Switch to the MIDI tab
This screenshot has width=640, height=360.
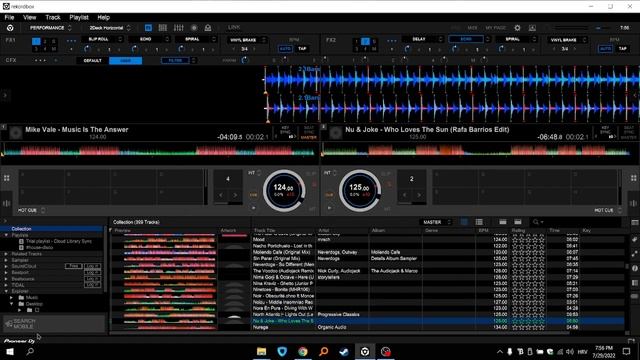(x=472, y=28)
